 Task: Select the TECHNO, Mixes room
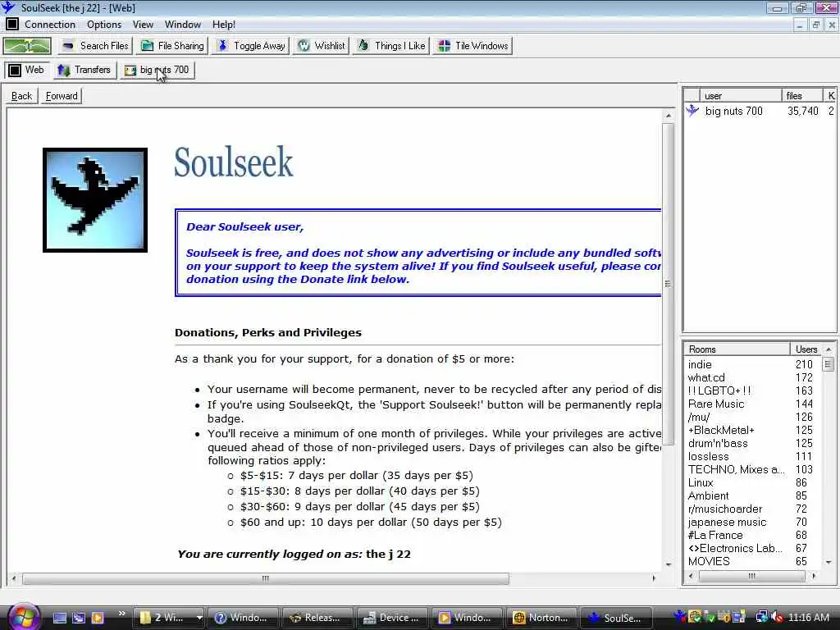point(753,469)
